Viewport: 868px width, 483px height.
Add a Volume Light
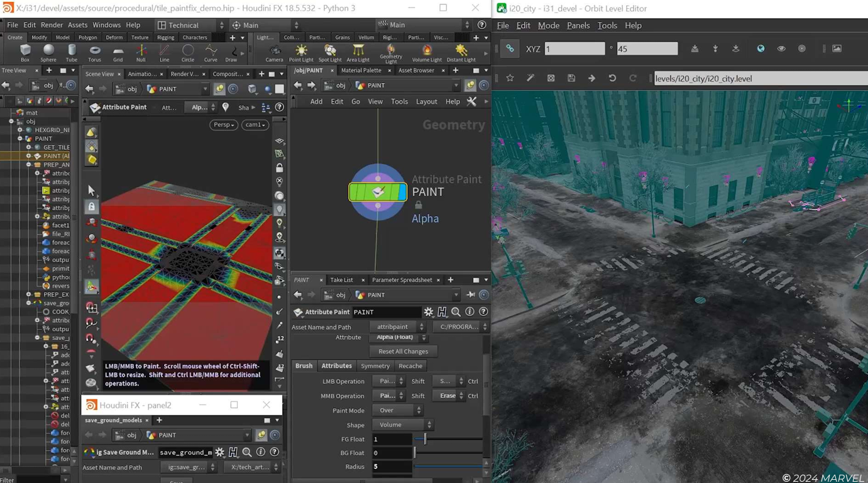[427, 53]
